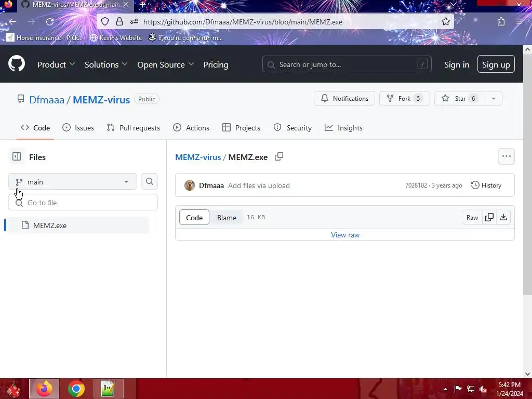Open the Projects tab
The width and height of the screenshot is (532, 399).
[241, 128]
